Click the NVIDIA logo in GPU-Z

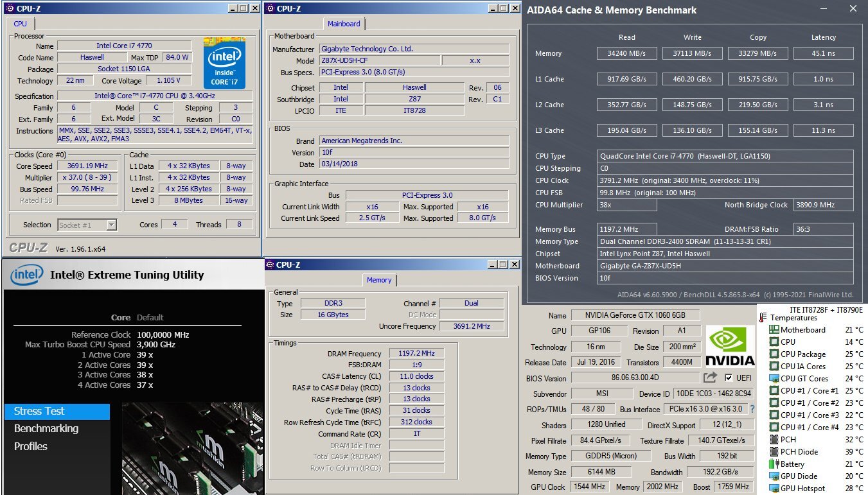[x=730, y=345]
